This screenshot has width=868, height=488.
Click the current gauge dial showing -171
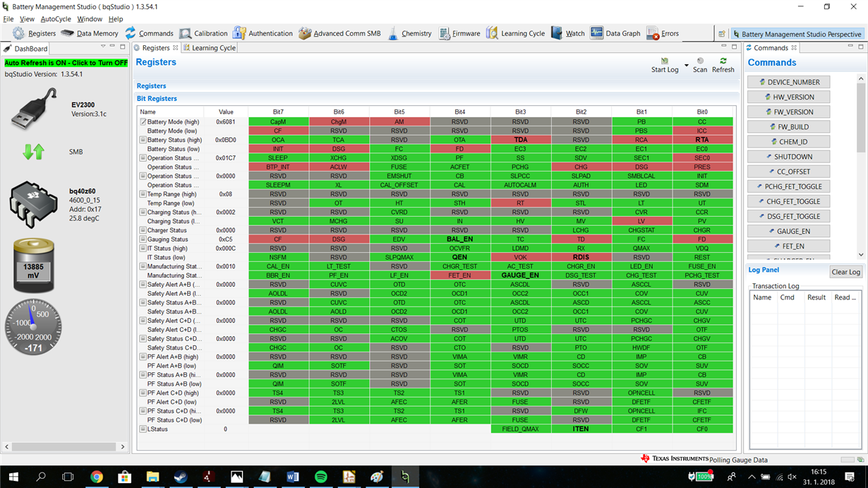pos(33,326)
